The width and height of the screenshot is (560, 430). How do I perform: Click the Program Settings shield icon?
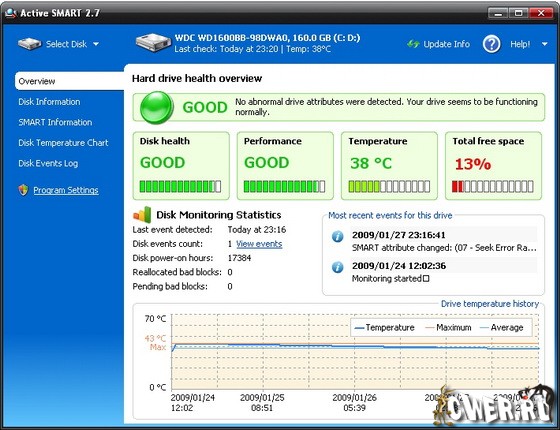[24, 190]
